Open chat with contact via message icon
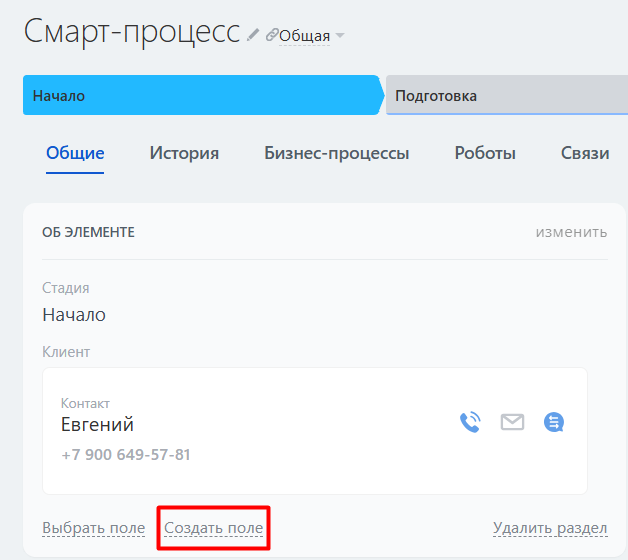Image resolution: width=628 pixels, height=560 pixels. 554,422
